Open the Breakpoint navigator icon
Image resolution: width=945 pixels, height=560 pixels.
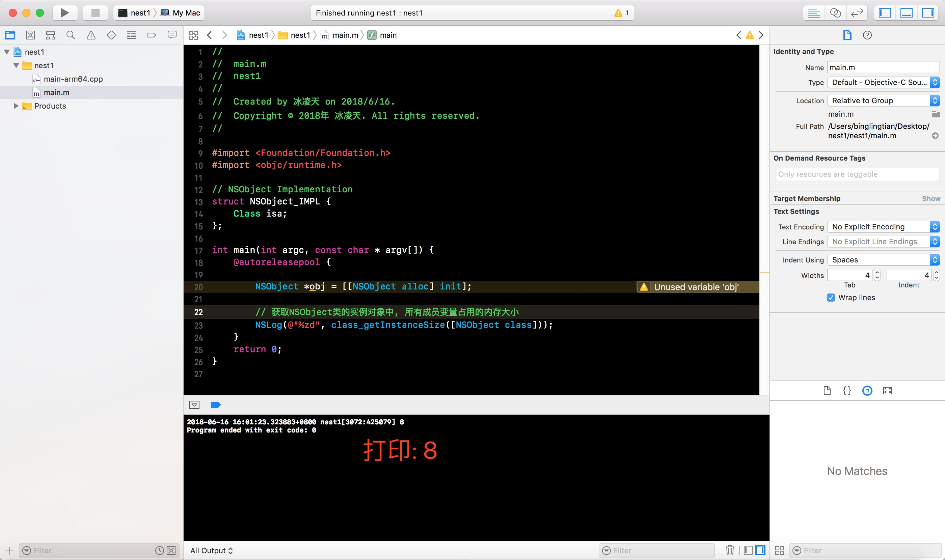152,35
